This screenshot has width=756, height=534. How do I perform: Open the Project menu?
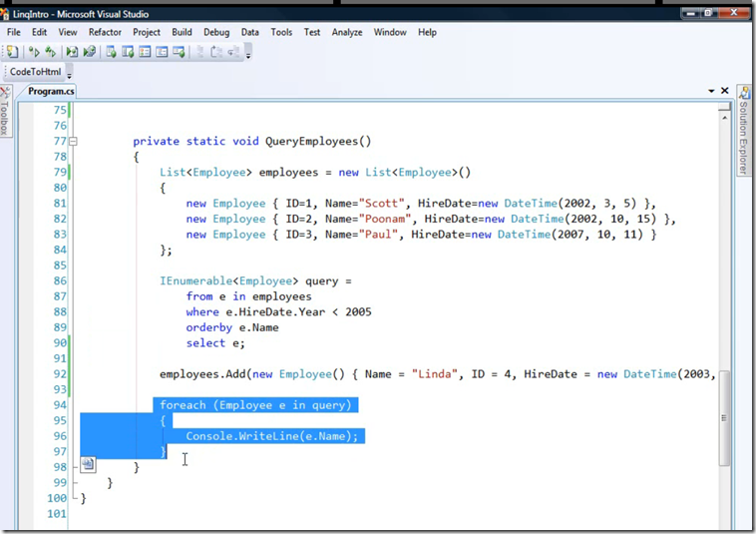point(147,32)
